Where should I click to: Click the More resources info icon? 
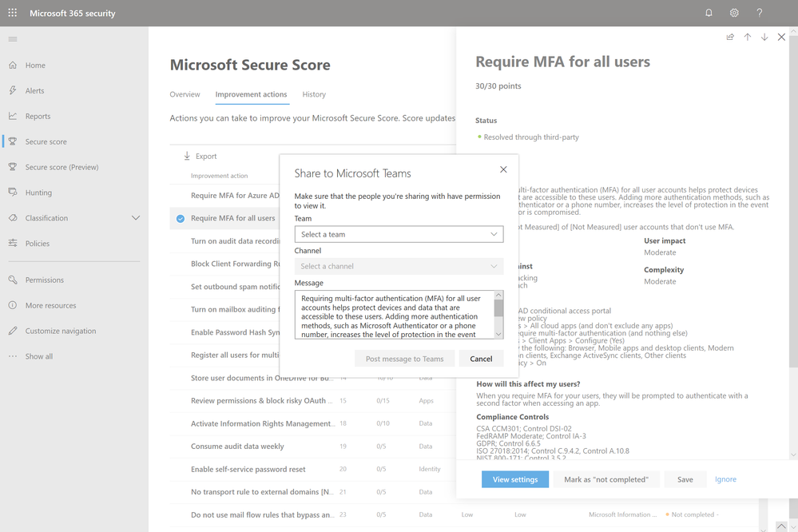click(x=13, y=305)
